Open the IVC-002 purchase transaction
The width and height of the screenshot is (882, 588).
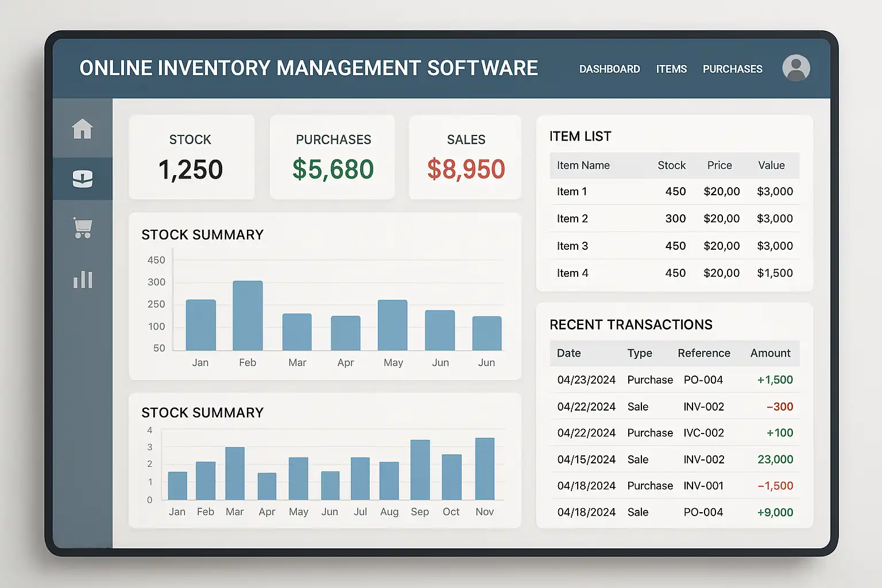tap(674, 433)
